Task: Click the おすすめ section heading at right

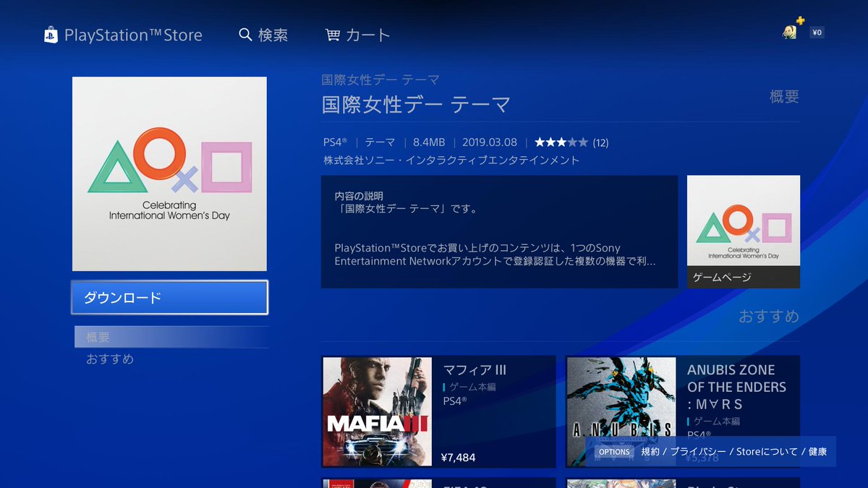Action: pos(769,316)
